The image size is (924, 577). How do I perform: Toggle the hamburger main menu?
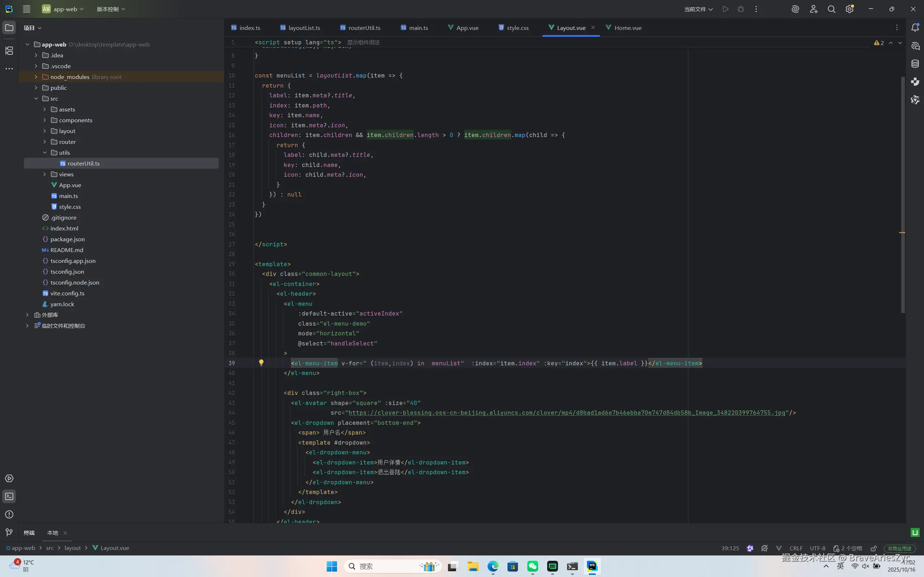[x=26, y=9]
